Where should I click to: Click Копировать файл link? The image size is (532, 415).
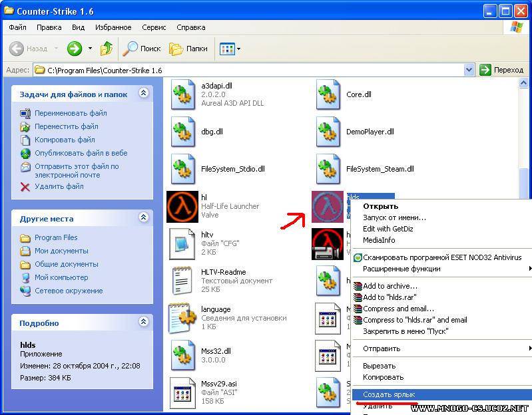65,140
